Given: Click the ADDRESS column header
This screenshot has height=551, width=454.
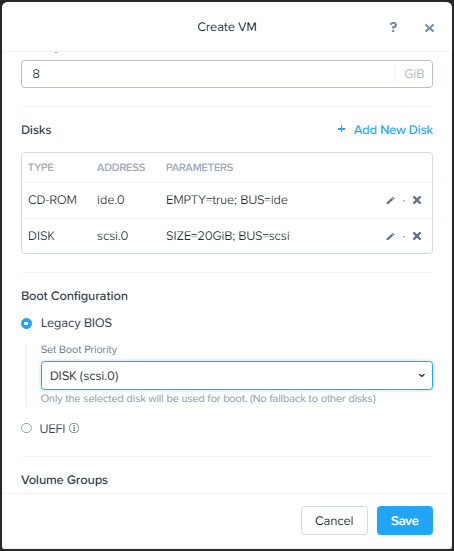Looking at the screenshot, I should tap(121, 167).
